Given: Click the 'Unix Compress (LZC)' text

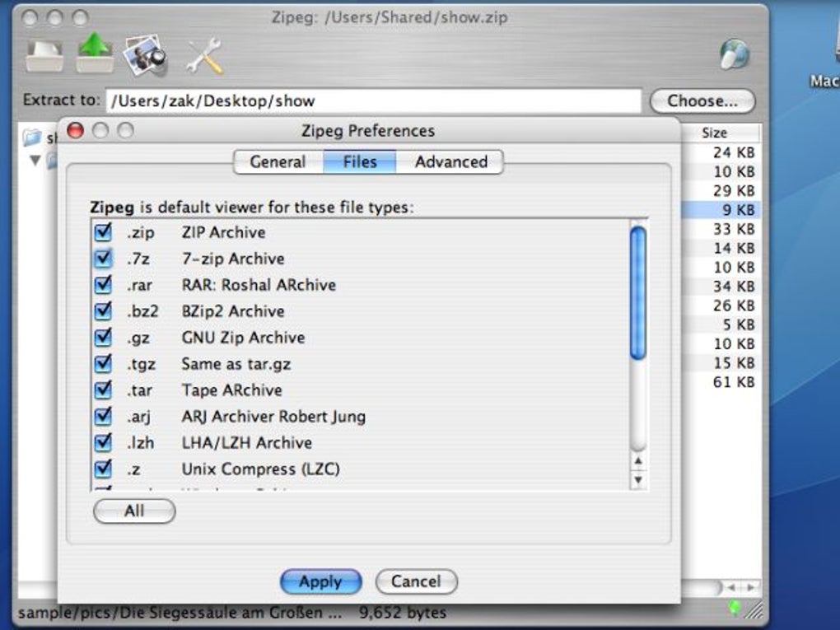Looking at the screenshot, I should pyautogui.click(x=260, y=469).
